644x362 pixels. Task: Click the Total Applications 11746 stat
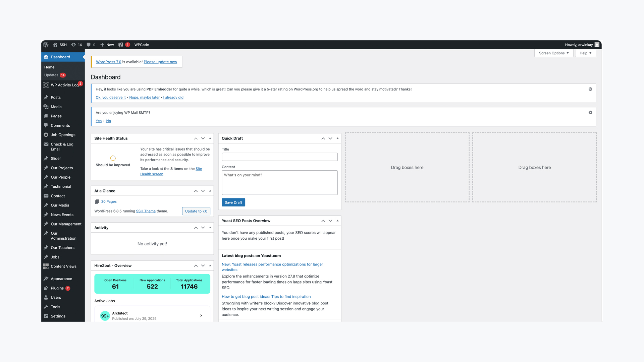pyautogui.click(x=189, y=284)
